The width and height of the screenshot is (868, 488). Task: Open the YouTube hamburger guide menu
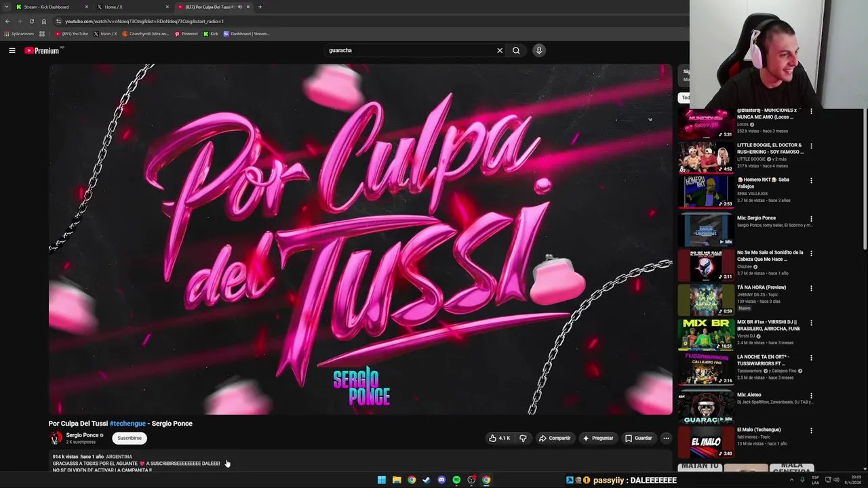click(12, 50)
